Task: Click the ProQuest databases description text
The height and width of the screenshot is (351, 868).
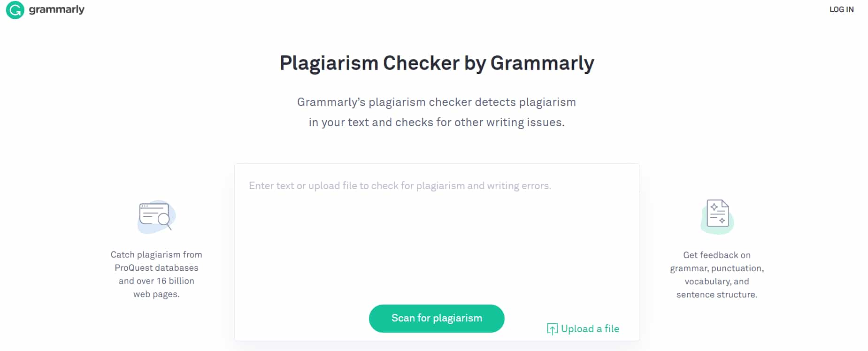Action: [x=156, y=274]
